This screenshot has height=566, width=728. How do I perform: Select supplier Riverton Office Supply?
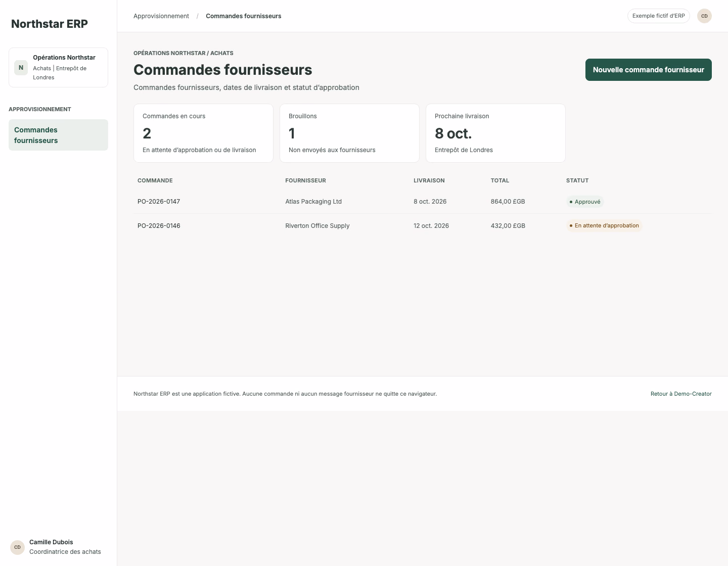point(317,226)
